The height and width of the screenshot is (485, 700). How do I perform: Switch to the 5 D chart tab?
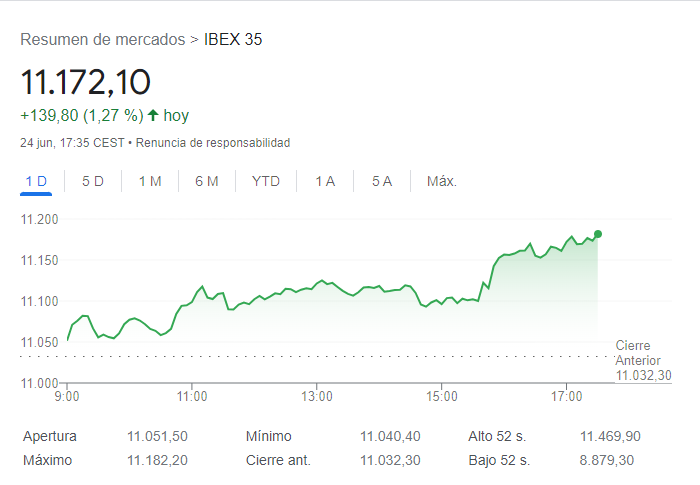point(93,181)
